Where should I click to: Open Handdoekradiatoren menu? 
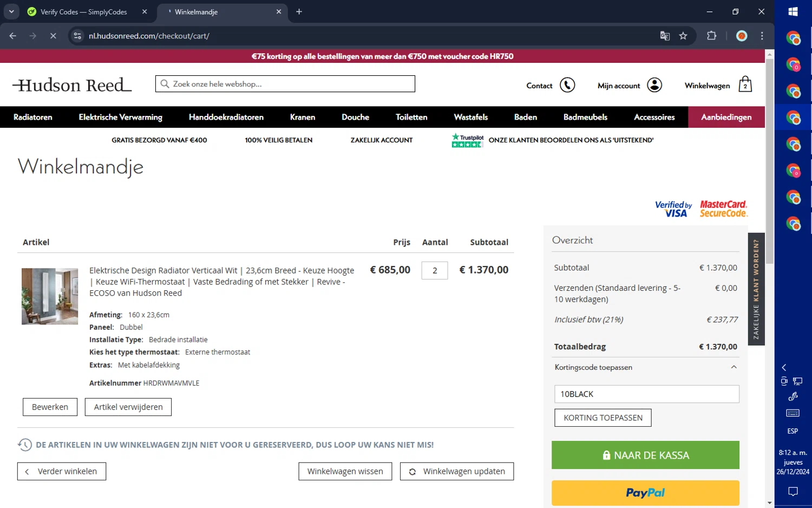[226, 117]
